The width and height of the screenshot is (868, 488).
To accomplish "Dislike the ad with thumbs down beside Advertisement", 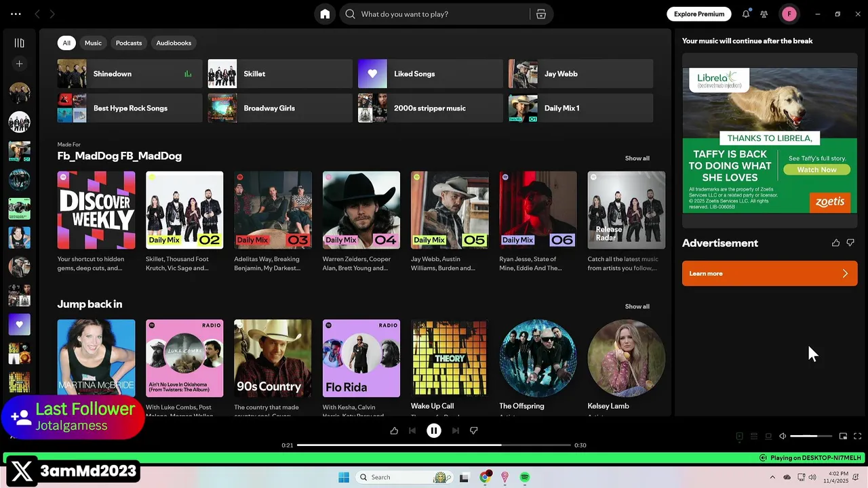I will pyautogui.click(x=850, y=243).
